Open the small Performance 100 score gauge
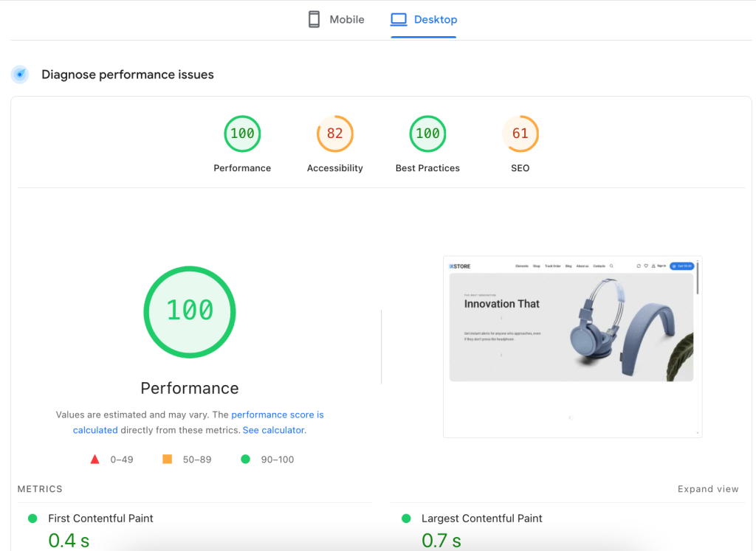 click(x=242, y=134)
